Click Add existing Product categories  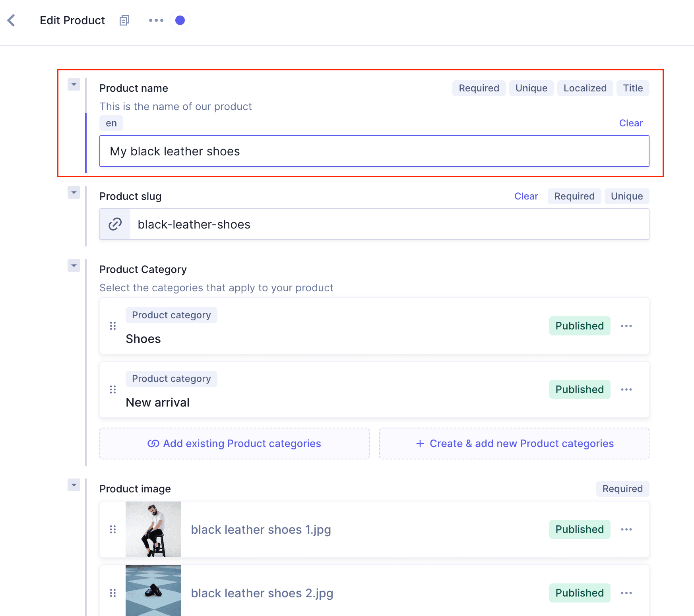pos(234,443)
